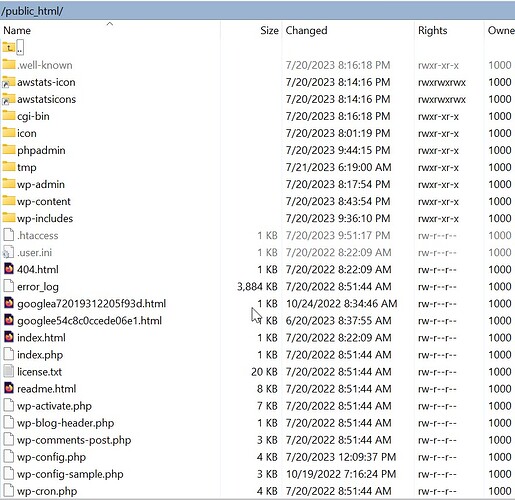Select the .user.ini file icon
Screen dimensions: 515x500
tap(9, 252)
